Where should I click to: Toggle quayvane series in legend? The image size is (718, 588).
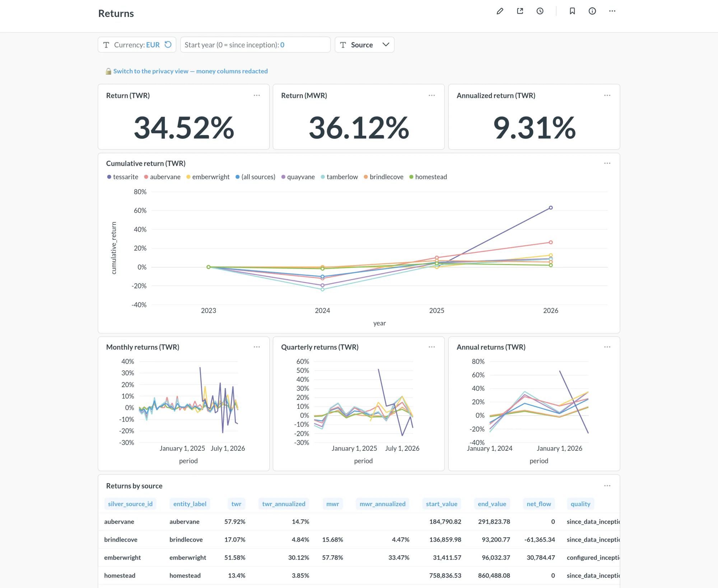point(298,177)
